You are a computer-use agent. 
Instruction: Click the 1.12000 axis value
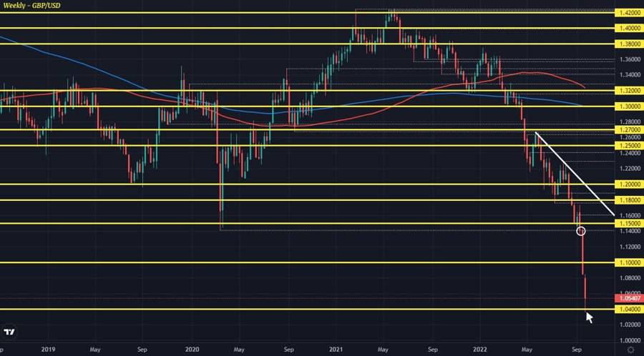tap(629, 247)
